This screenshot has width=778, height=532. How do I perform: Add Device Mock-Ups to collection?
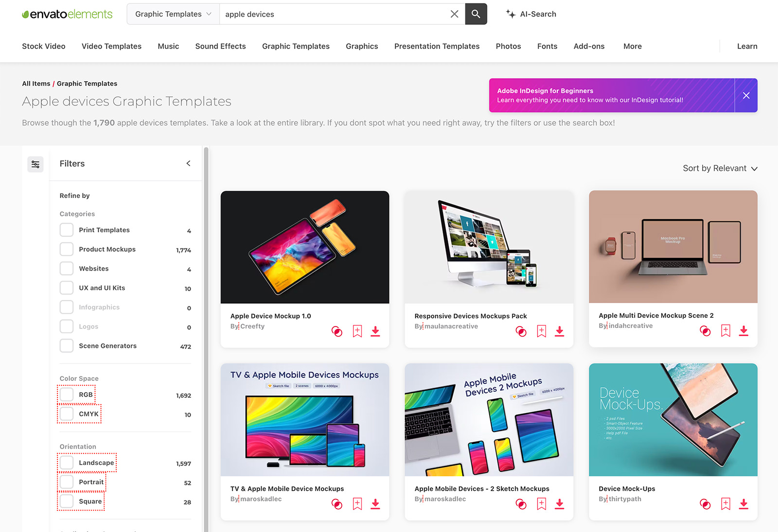coord(705,504)
